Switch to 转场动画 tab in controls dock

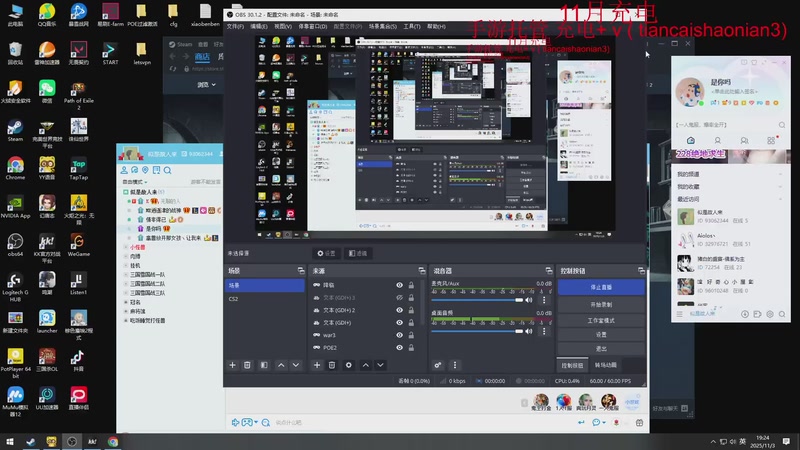pos(606,365)
